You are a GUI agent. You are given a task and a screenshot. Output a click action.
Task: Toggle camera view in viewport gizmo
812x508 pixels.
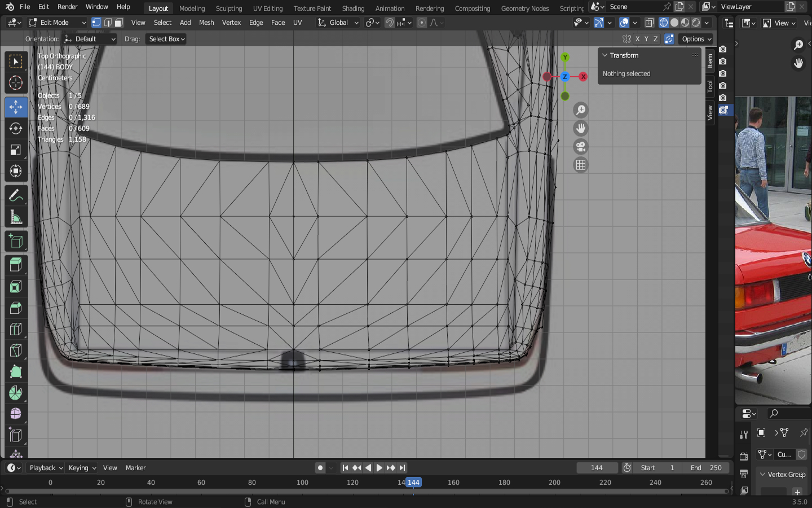point(580,147)
